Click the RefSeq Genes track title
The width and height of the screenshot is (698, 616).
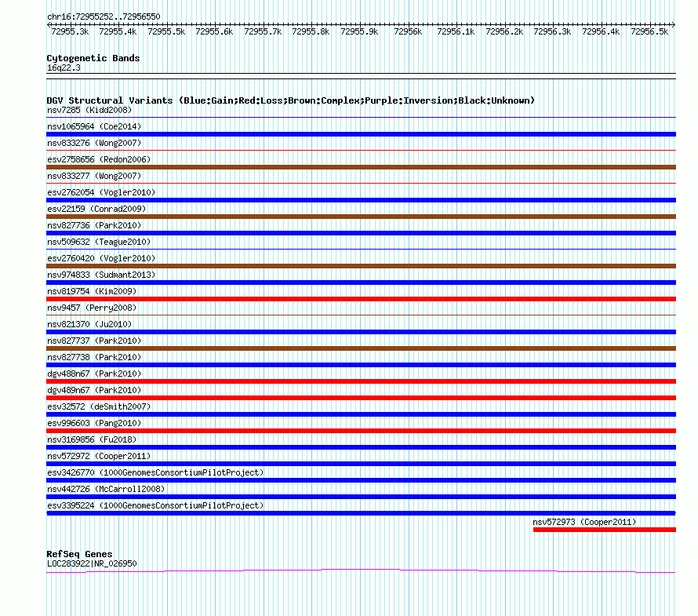pos(79,554)
